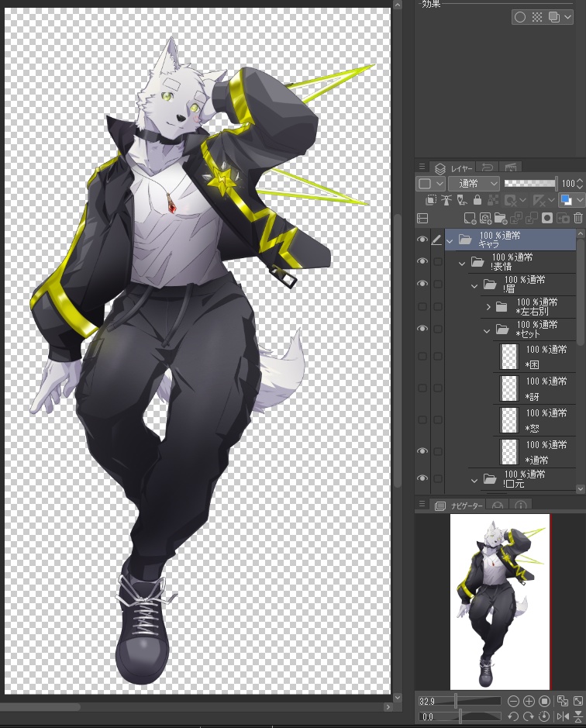Hide the キャラ folder via its eye icon
The width and height of the screenshot is (586, 728).
(x=422, y=240)
